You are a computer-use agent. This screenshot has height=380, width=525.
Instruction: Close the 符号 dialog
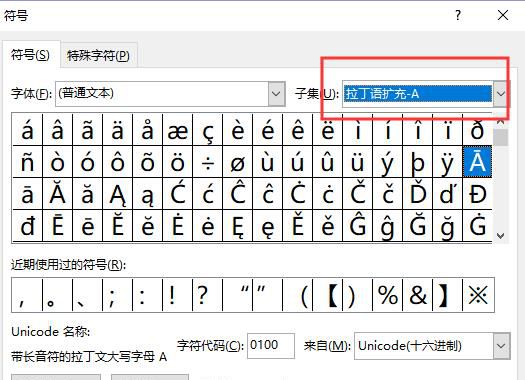point(503,15)
